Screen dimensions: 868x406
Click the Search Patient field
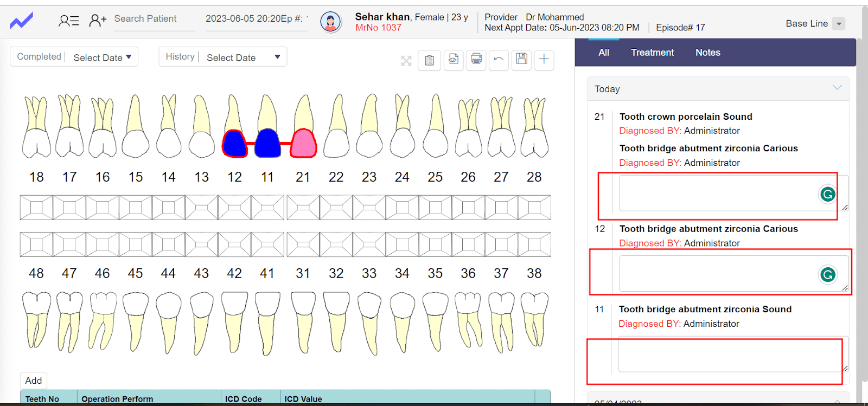point(154,20)
